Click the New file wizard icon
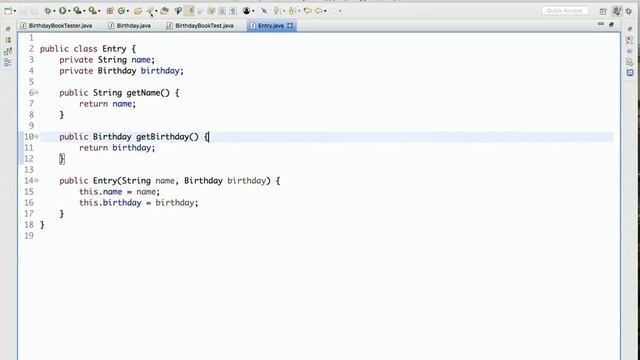The image size is (640, 360). pyautogui.click(x=8, y=11)
